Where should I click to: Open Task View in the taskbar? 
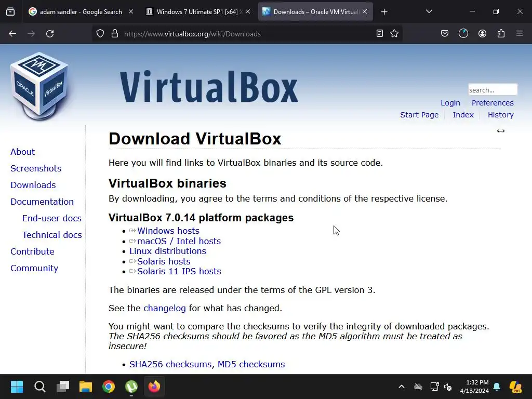coord(63,387)
